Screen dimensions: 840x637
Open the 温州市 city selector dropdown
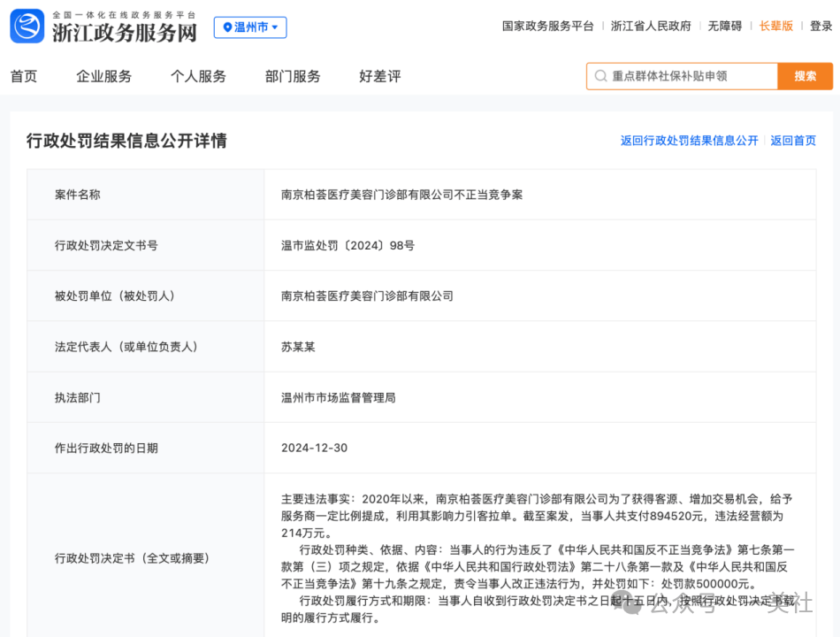pos(250,27)
